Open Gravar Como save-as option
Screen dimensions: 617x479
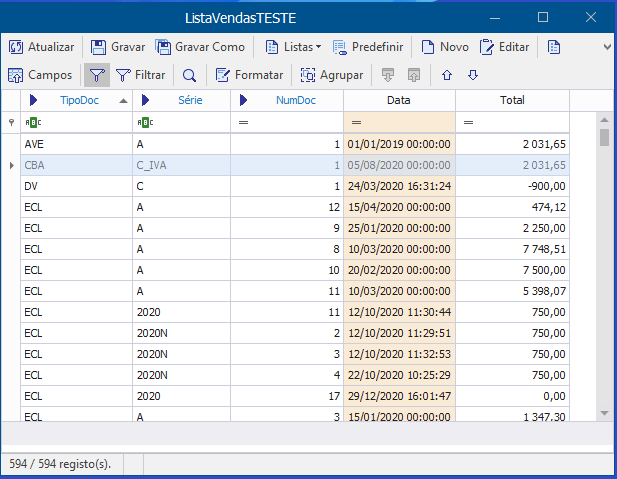200,47
